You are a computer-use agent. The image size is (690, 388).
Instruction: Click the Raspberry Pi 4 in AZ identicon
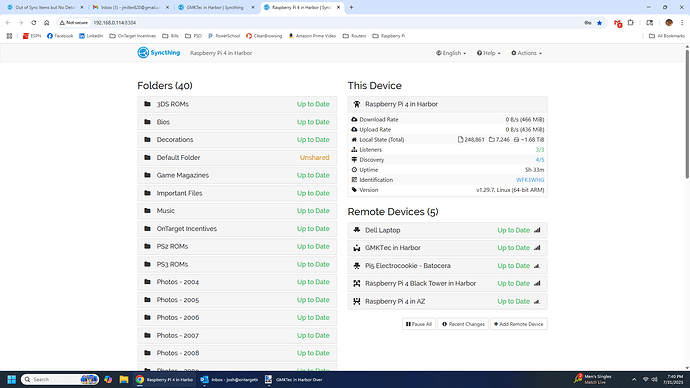click(x=357, y=301)
